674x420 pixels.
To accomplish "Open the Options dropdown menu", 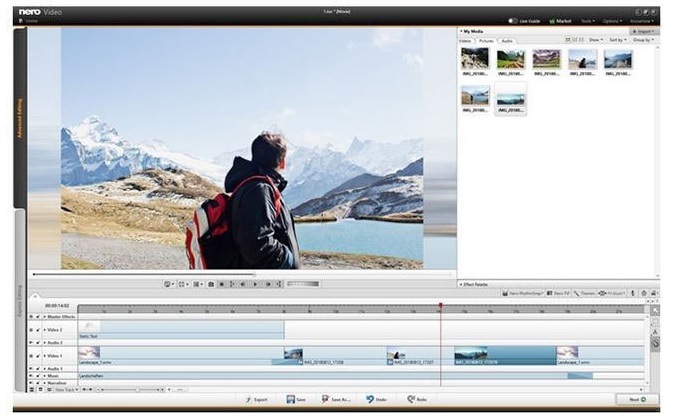I will coord(613,20).
